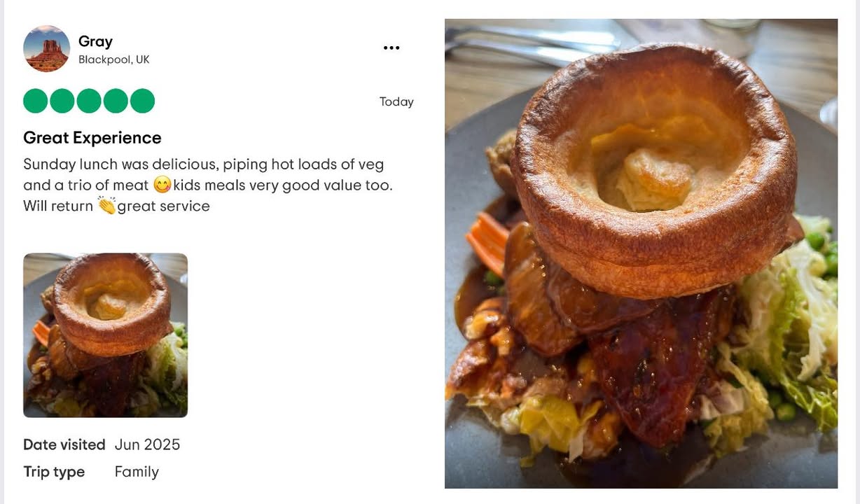Open reviewer name Gray's profile
Image resolution: width=860 pixels, height=504 pixels.
coord(95,41)
